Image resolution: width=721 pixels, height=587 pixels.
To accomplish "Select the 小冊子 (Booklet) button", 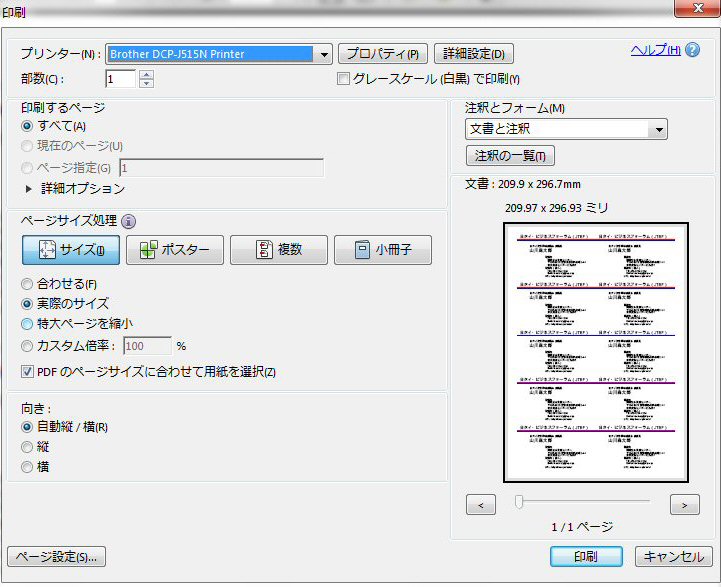I will 382,250.
